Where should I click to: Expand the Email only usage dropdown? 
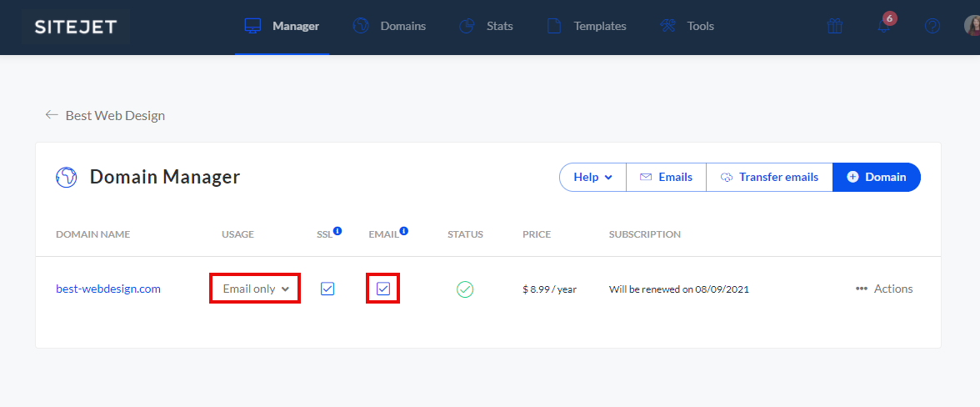coord(255,289)
